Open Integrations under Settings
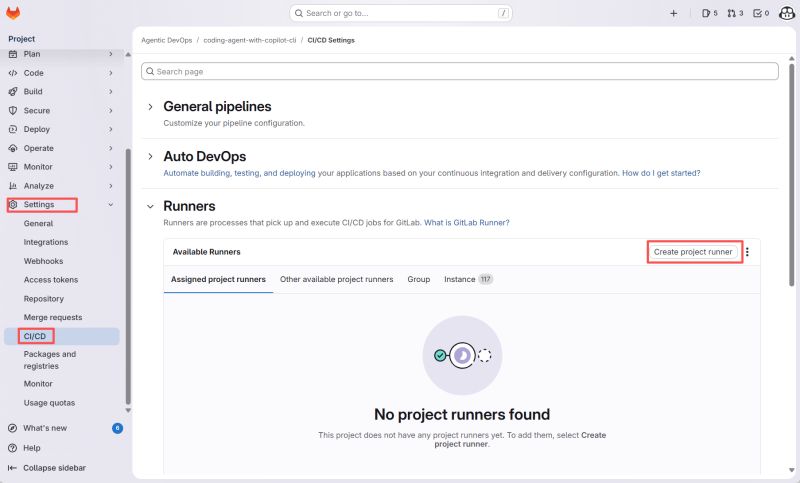Viewport: 800px width, 483px height. [x=46, y=242]
